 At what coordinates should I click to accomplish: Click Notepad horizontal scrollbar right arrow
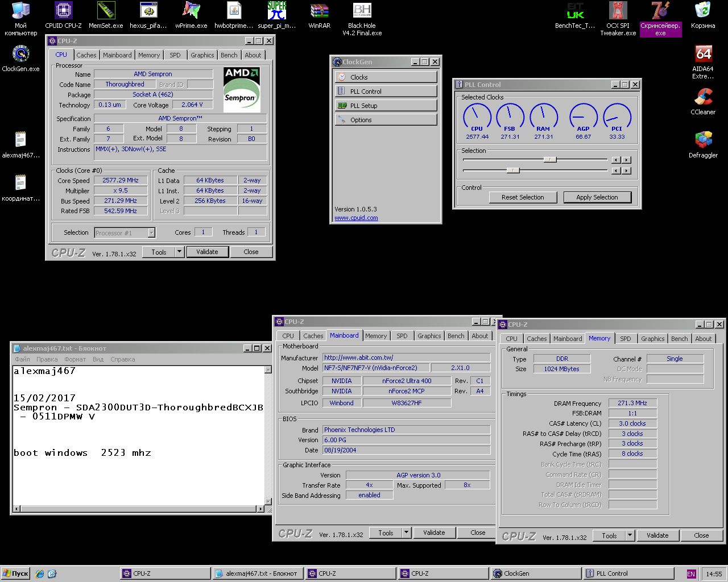tap(261, 509)
